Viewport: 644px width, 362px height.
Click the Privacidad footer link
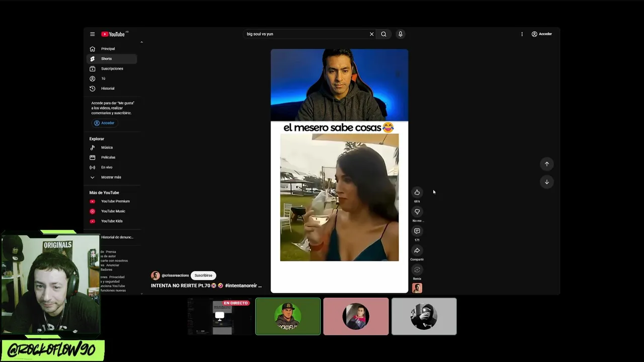coord(117,277)
